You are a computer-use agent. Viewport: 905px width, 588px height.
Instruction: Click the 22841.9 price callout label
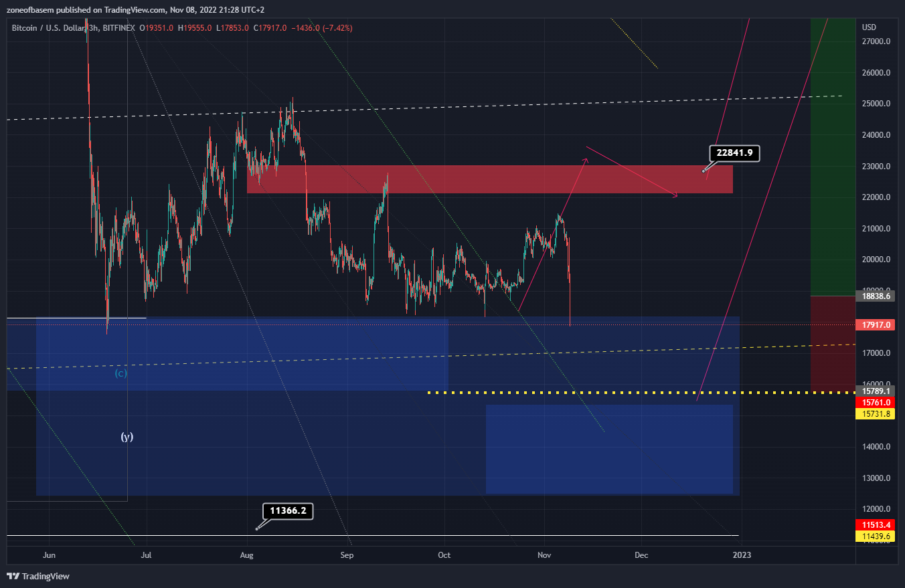[734, 153]
